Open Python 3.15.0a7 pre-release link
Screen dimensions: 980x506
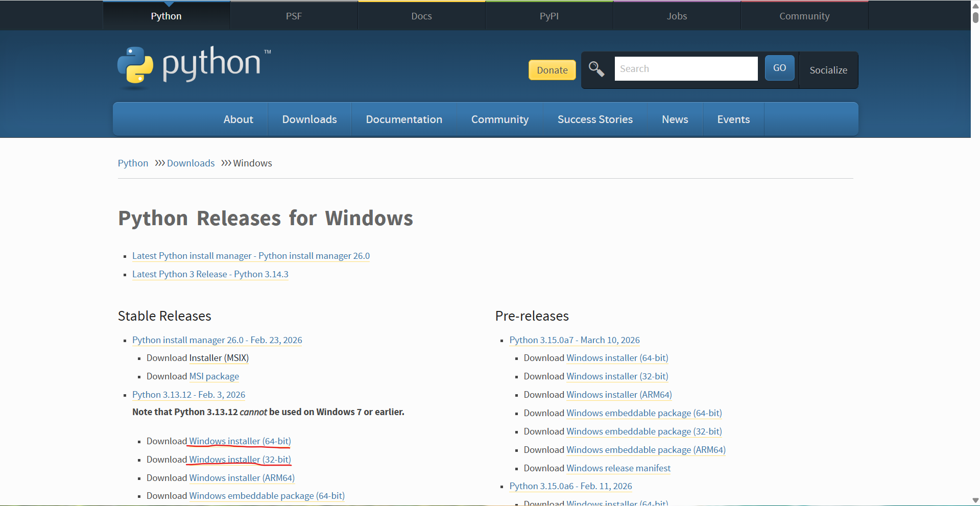point(575,340)
